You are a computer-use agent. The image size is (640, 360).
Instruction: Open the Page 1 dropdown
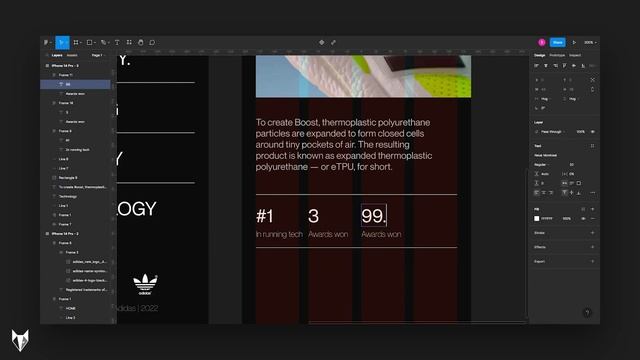coord(97,55)
